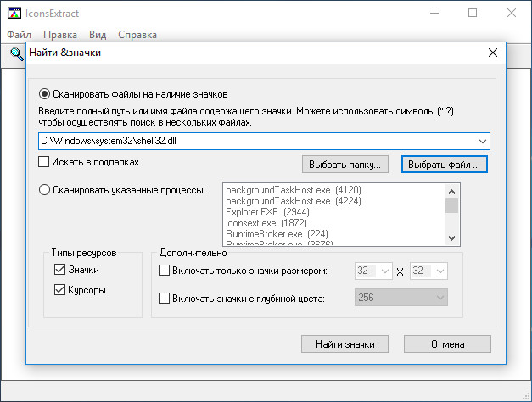Enable Искать в подпапках checkbox
Viewport: 532px width, 402px height.
click(45, 161)
